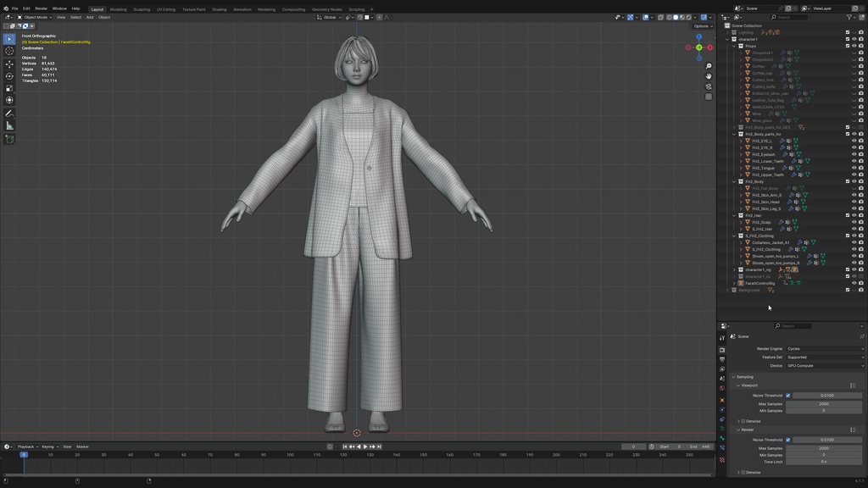The width and height of the screenshot is (868, 488).
Task: Pick the Annotate tool
Action: pyautogui.click(x=9, y=113)
